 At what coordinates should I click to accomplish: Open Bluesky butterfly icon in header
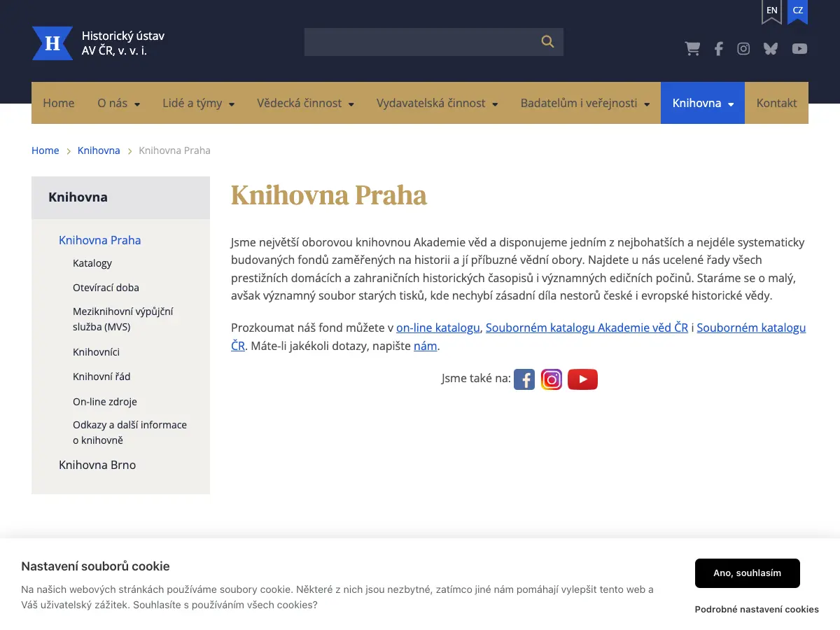[x=771, y=48]
